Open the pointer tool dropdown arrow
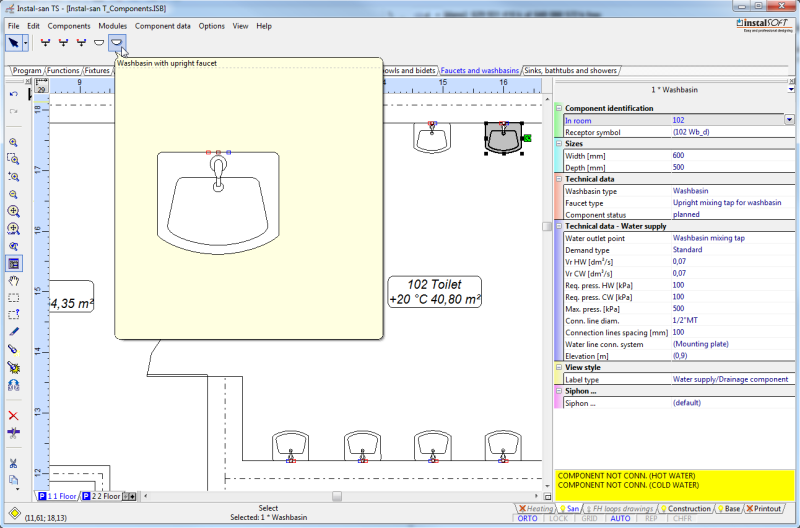Image resolution: width=800 pixels, height=528 pixels. coord(26,43)
